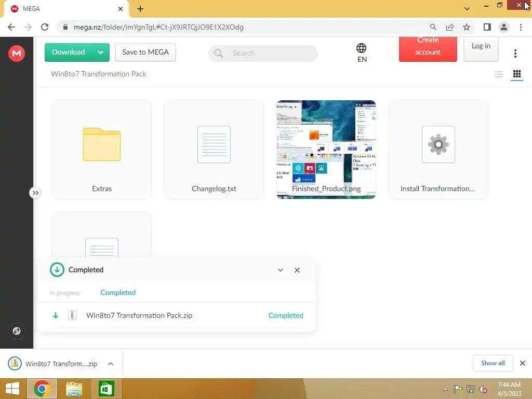Open tab search chevron in title bar

[467, 9]
